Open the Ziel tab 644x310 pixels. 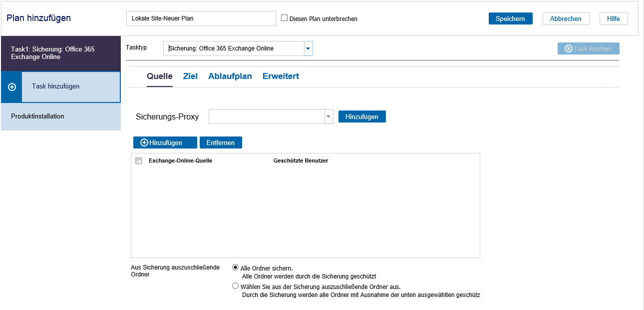(190, 76)
